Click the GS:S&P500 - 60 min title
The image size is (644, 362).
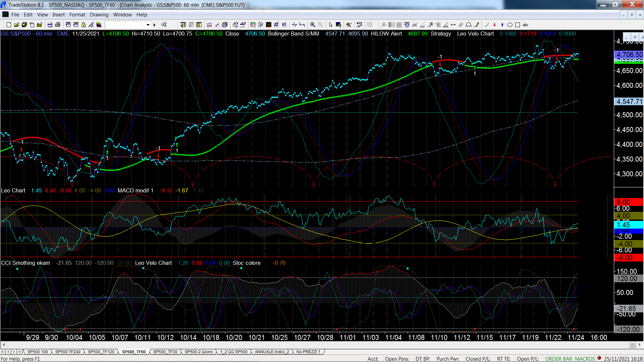click(x=27, y=34)
